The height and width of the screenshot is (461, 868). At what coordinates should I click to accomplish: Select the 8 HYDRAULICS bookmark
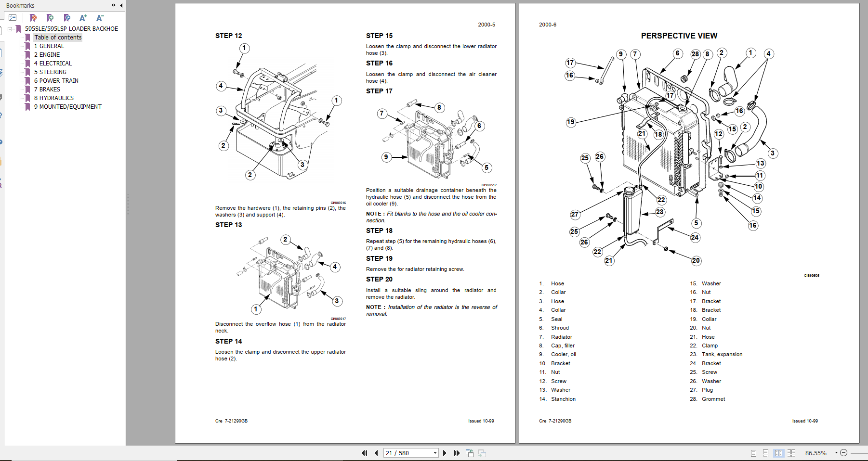53,98
